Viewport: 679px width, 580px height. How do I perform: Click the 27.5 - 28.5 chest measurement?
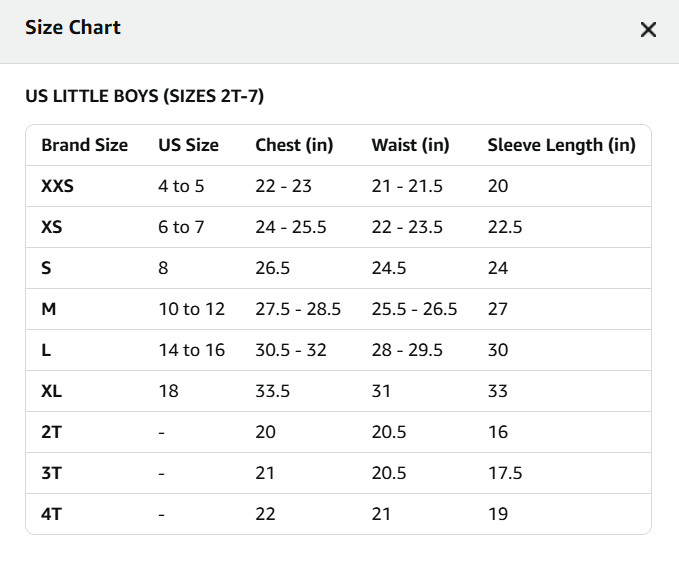tap(298, 309)
